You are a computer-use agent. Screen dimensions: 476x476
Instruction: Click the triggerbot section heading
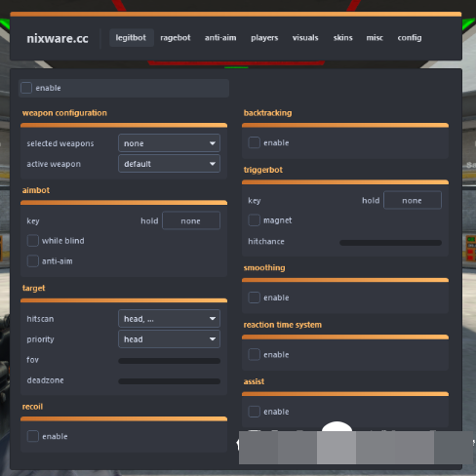[x=263, y=170]
